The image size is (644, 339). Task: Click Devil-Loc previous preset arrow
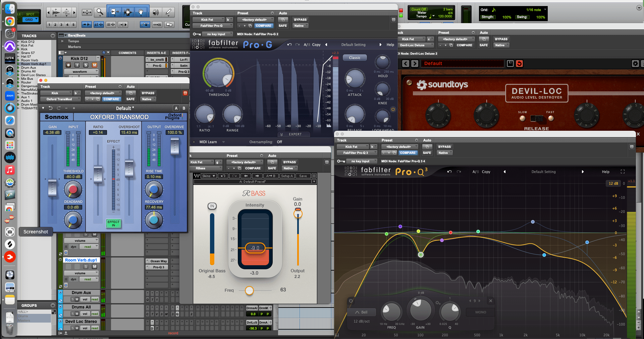pyautogui.click(x=406, y=63)
